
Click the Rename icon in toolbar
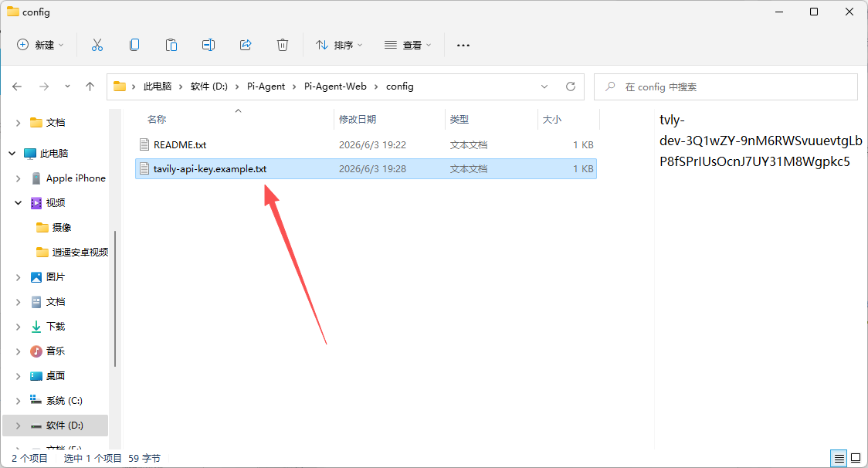point(209,45)
